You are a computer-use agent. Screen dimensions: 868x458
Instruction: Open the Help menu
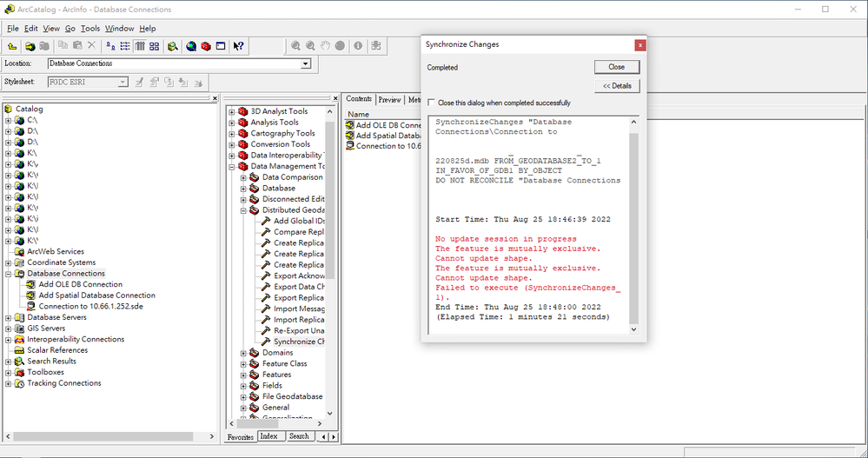pyautogui.click(x=147, y=28)
